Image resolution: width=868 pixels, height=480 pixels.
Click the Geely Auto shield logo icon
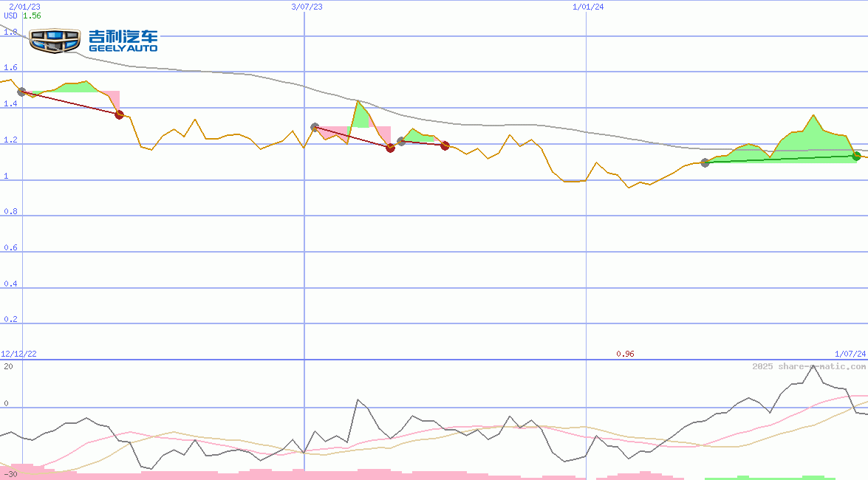coord(53,39)
